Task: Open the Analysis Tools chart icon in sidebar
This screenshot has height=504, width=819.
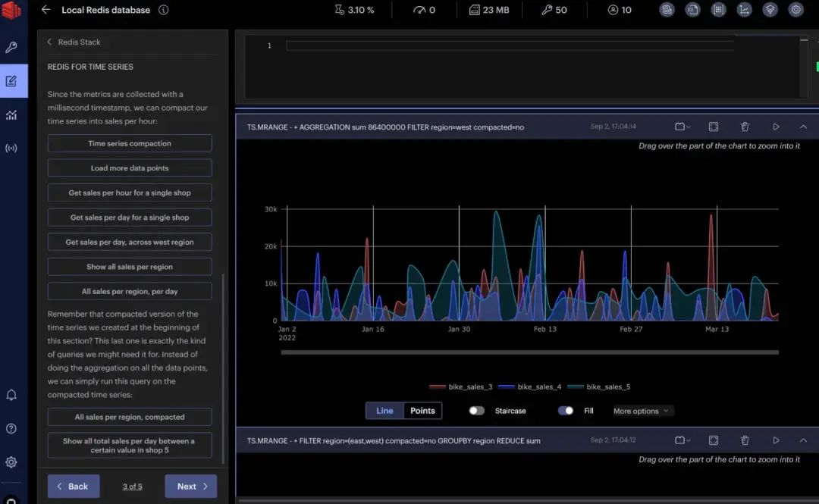Action: 11,115
